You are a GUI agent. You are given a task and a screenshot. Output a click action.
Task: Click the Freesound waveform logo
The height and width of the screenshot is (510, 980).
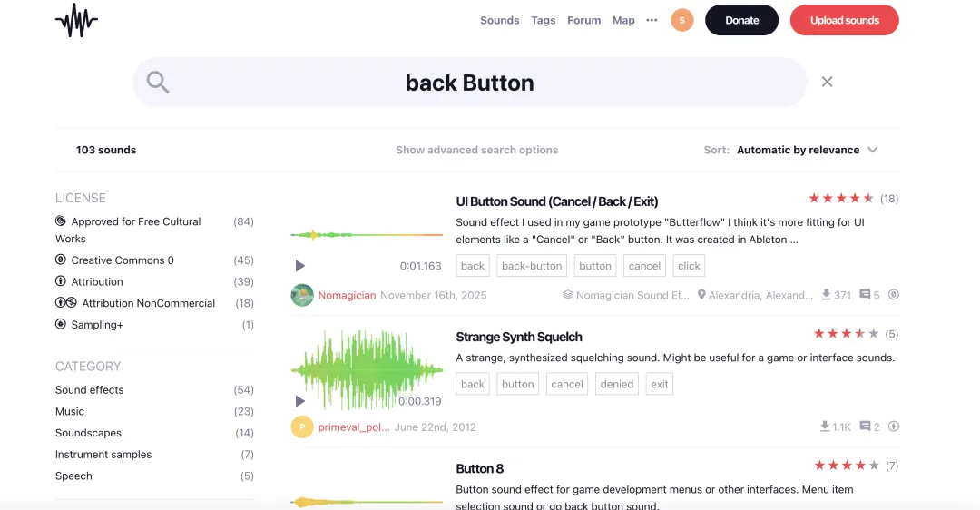tap(76, 20)
